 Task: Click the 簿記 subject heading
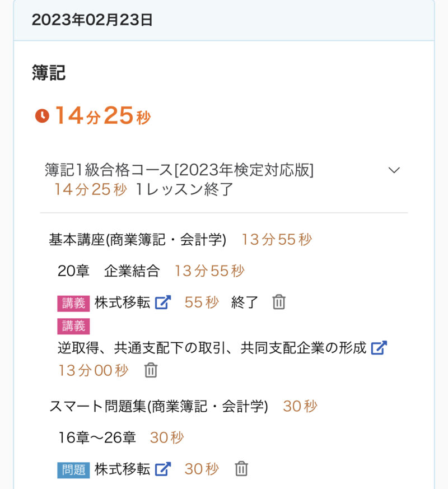pos(49,72)
